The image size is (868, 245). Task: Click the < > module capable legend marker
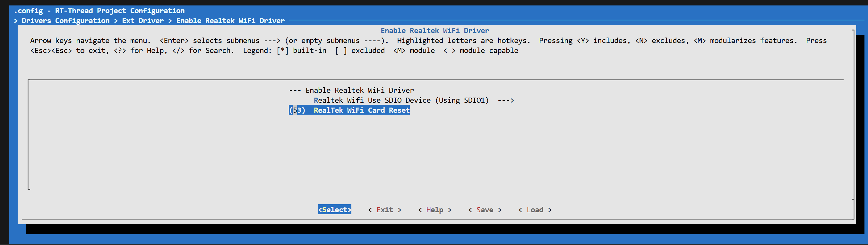[x=449, y=50]
